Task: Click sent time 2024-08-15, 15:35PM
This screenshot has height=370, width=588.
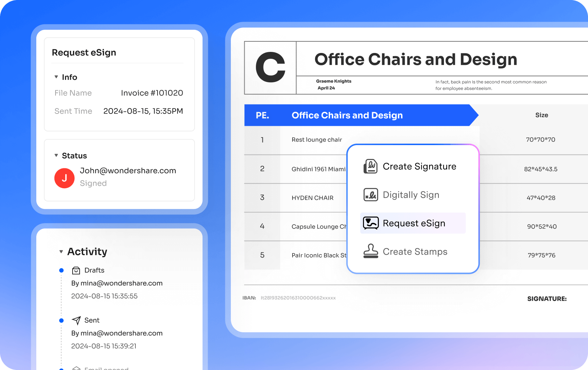Action: tap(143, 111)
